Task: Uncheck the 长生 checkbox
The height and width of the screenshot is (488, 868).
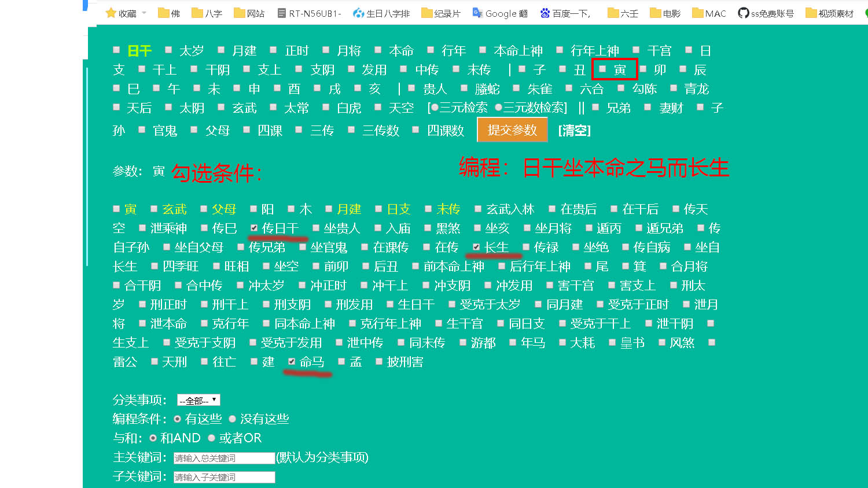Action: pos(476,247)
